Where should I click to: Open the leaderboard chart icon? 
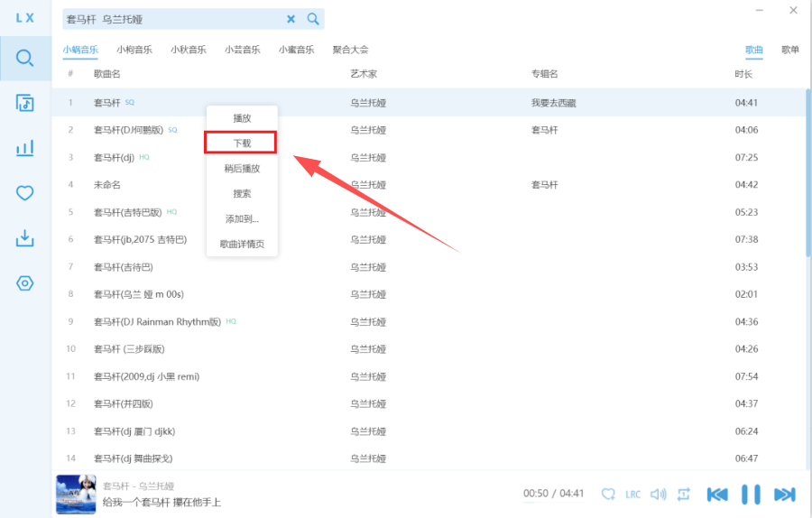point(25,148)
